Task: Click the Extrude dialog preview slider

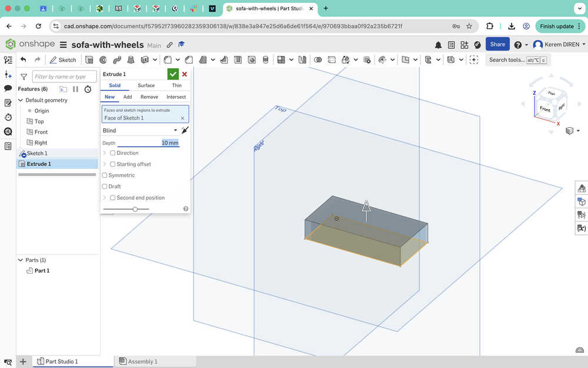Action: point(135,209)
